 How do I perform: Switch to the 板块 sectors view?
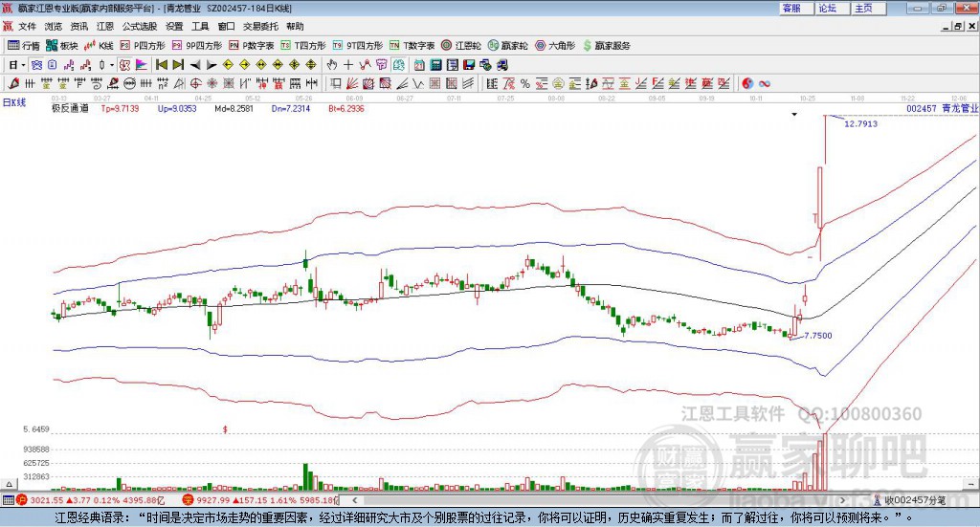pyautogui.click(x=62, y=45)
